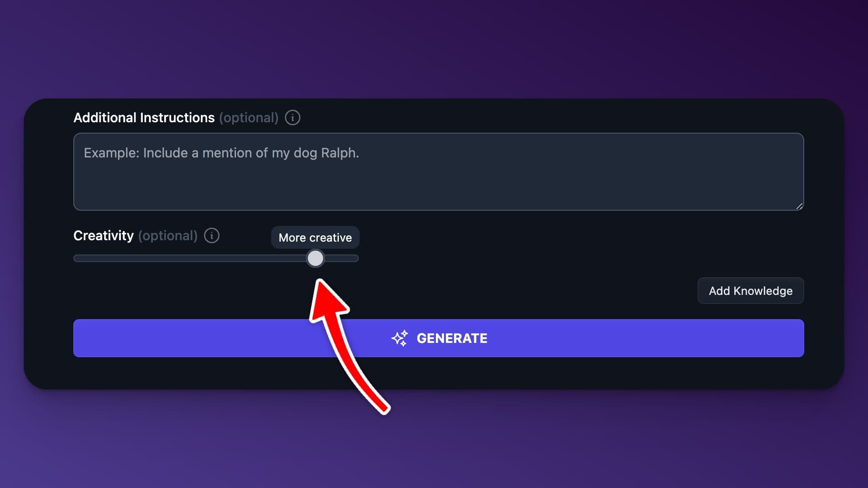This screenshot has height=488, width=868.
Task: Click the resize handle of the instructions textarea
Action: pos(799,206)
